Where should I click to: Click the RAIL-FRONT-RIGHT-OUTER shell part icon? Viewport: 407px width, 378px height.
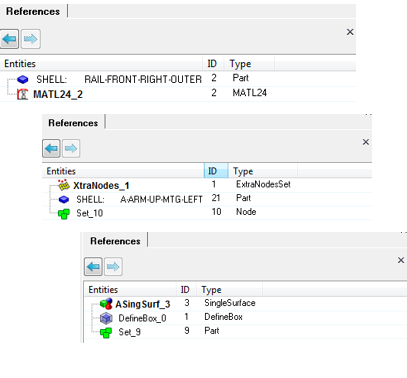(x=23, y=79)
